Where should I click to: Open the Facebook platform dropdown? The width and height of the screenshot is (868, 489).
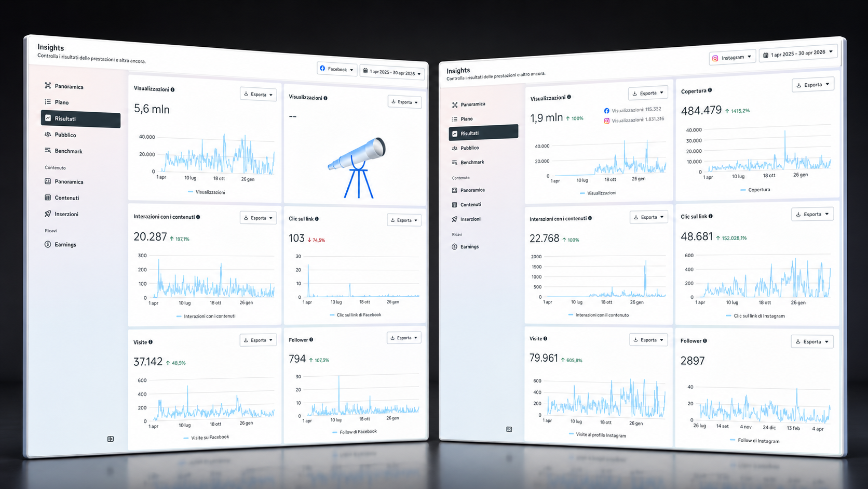point(337,69)
